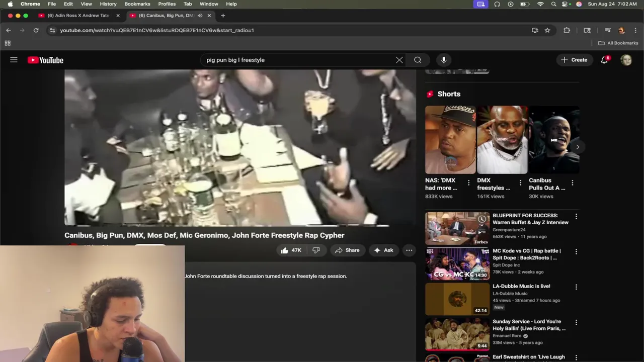This screenshot has width=644, height=362.
Task: Open Sunday Service 5:44 thumbnail
Action: [457, 334]
